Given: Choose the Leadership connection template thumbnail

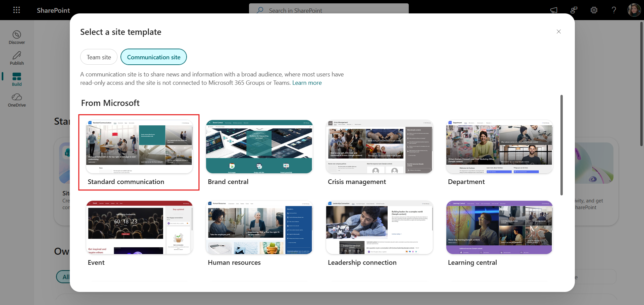Looking at the screenshot, I should click(380, 227).
